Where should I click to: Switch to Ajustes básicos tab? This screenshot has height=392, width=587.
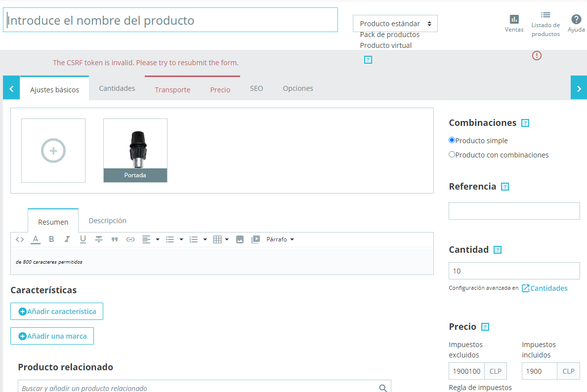pyautogui.click(x=55, y=89)
